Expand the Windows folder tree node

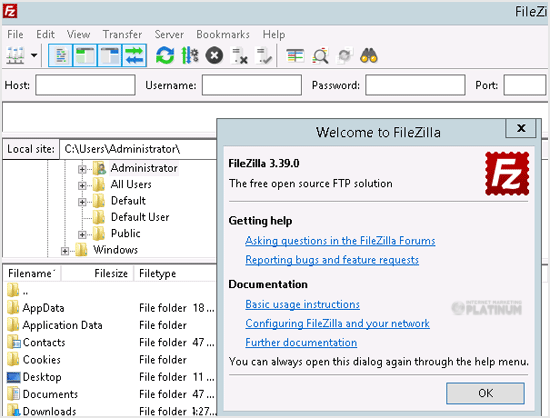point(65,251)
